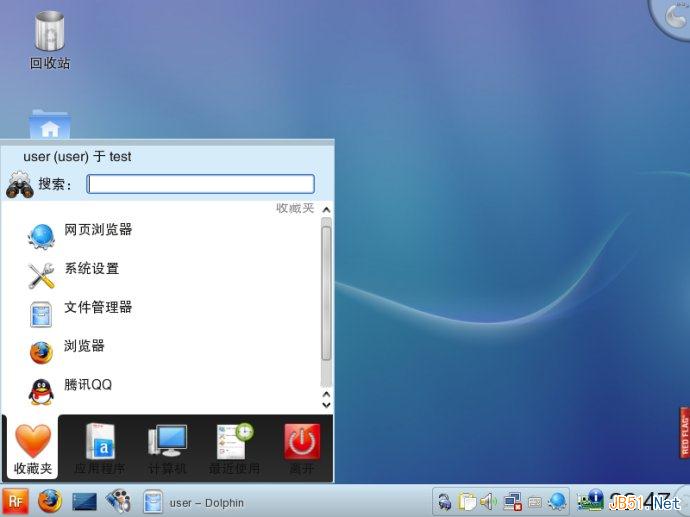Click the volume speaker icon in tray
Screen dimensions: 690x517
[489, 501]
